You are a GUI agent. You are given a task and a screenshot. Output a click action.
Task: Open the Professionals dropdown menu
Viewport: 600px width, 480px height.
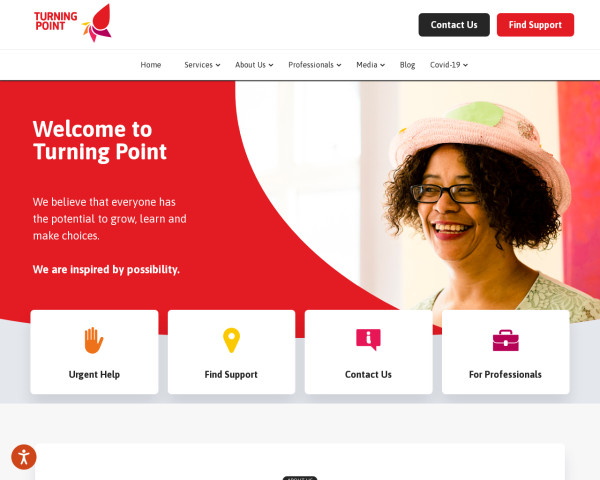315,65
